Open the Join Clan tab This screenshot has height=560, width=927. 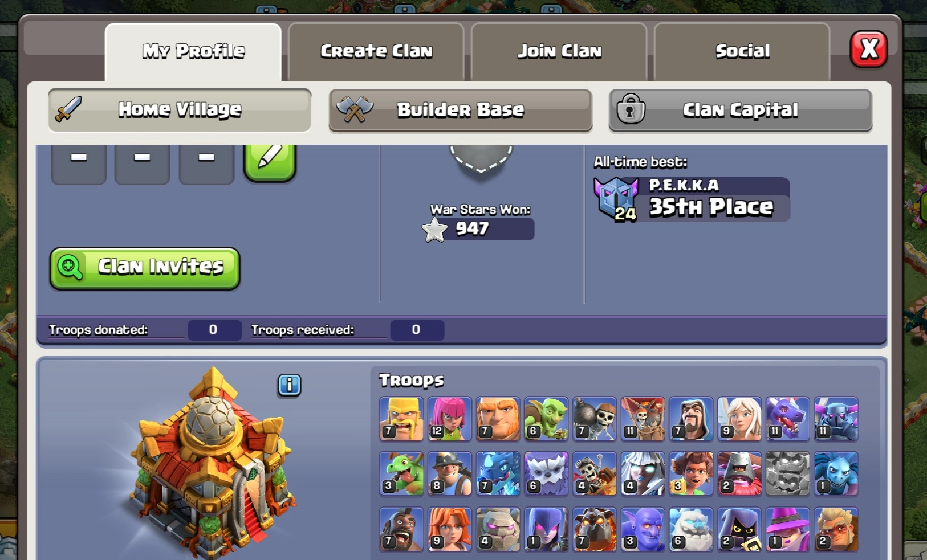tap(559, 51)
